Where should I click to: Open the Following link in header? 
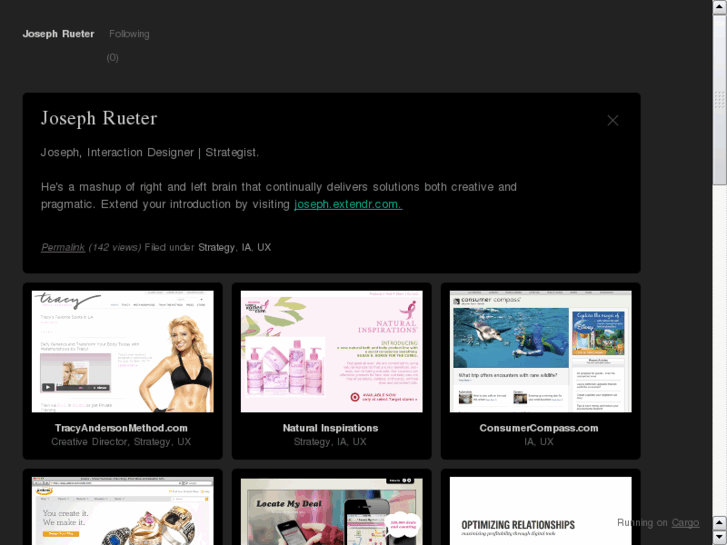coord(129,34)
